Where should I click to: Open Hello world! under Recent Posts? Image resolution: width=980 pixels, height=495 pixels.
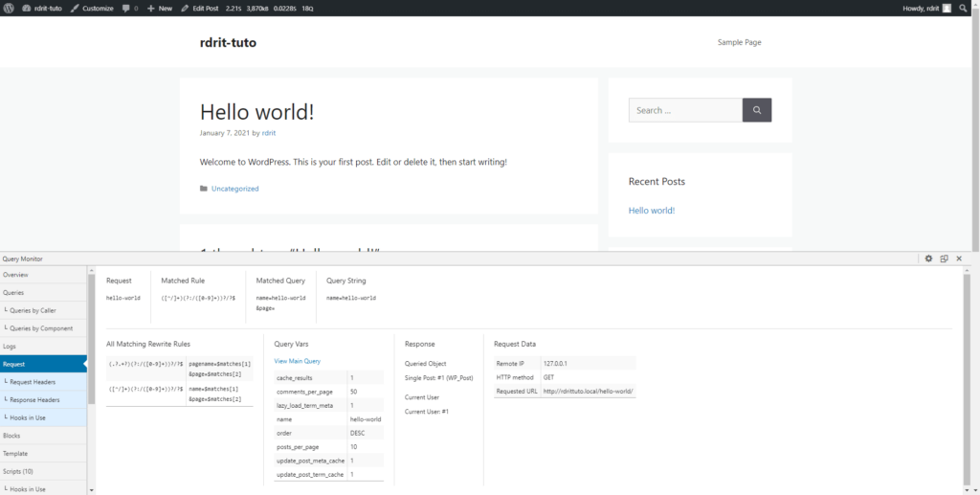click(651, 211)
